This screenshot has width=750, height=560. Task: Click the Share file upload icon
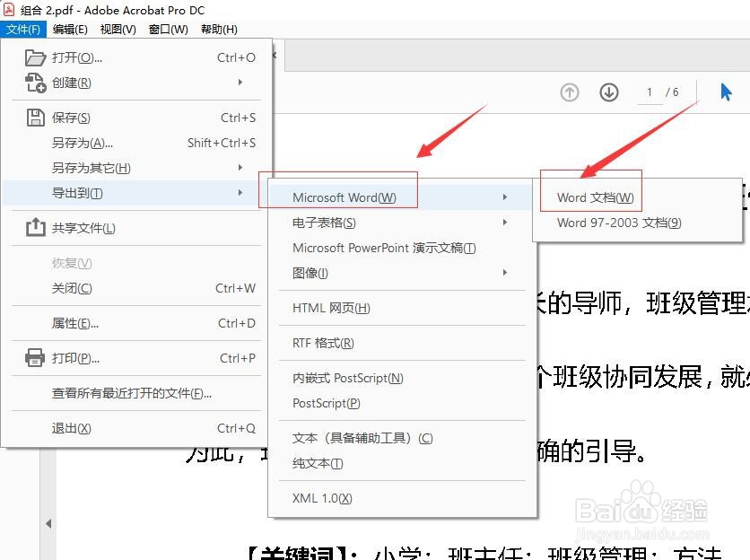[35, 227]
